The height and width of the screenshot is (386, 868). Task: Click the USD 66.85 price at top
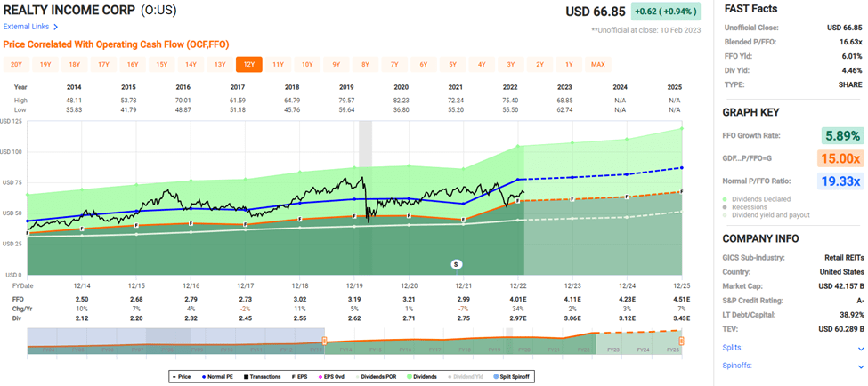click(x=596, y=12)
